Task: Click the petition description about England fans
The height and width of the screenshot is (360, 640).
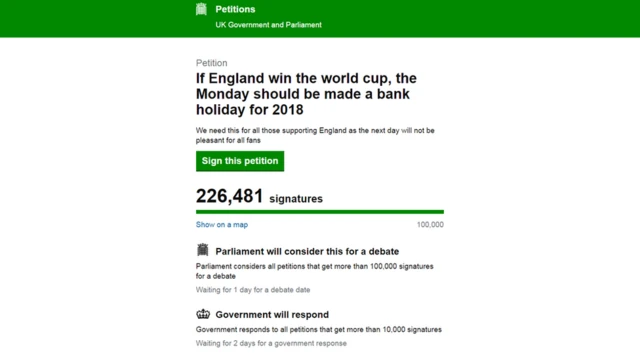Action: pyautogui.click(x=315, y=136)
